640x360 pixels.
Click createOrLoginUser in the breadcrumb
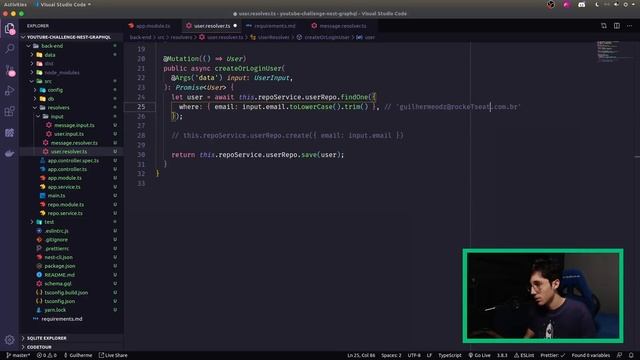coord(327,37)
